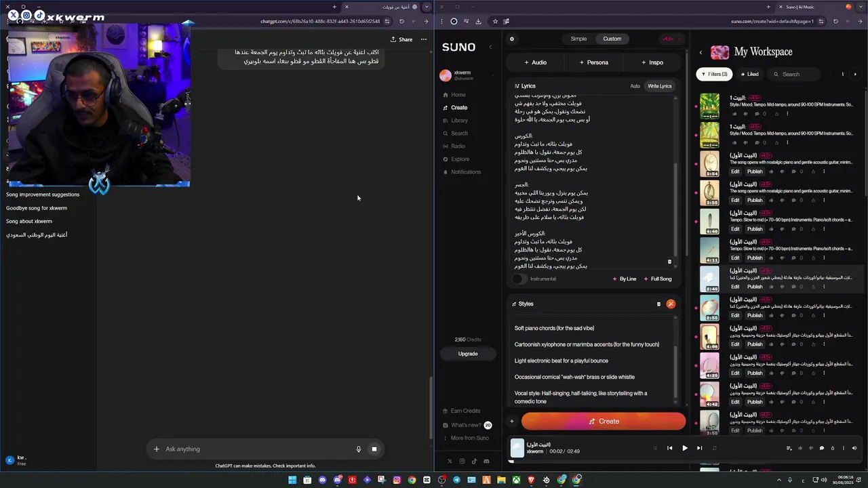
Task: Open Suno settings gear in create panel
Action: tap(512, 39)
